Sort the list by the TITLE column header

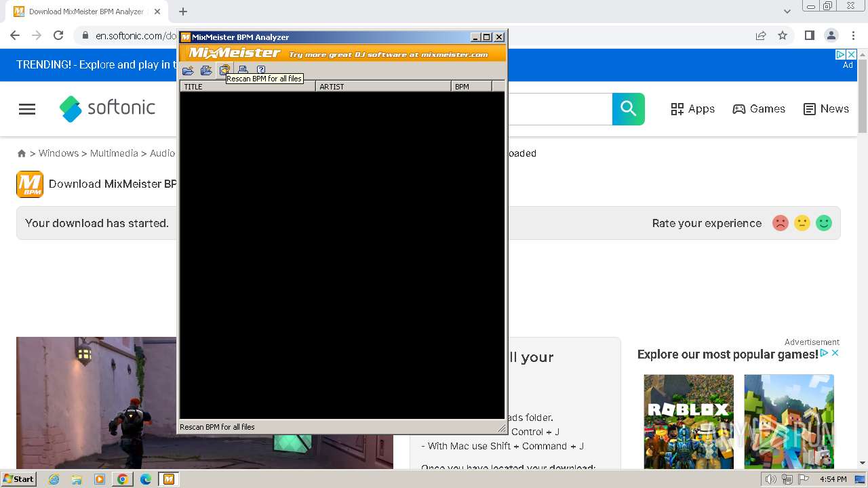click(x=248, y=87)
